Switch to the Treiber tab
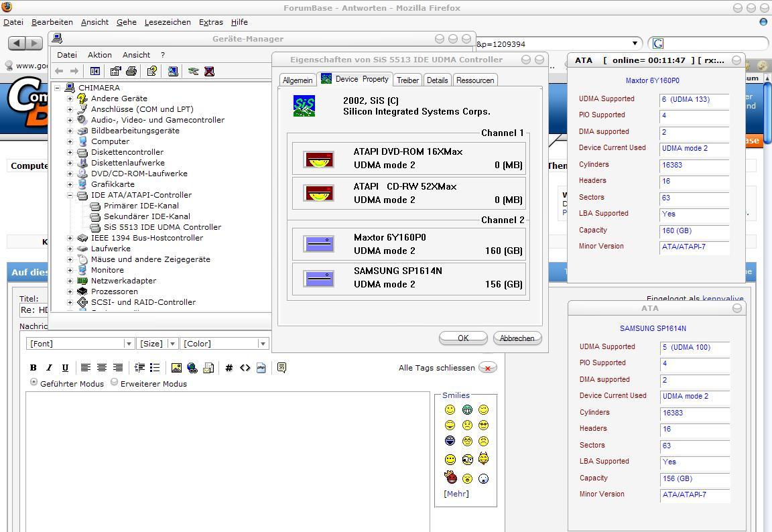 click(407, 80)
